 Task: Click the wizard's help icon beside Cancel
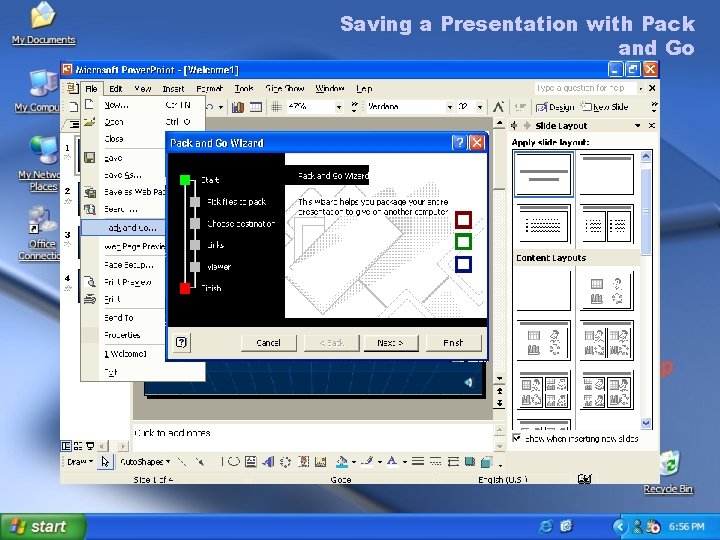pyautogui.click(x=181, y=342)
